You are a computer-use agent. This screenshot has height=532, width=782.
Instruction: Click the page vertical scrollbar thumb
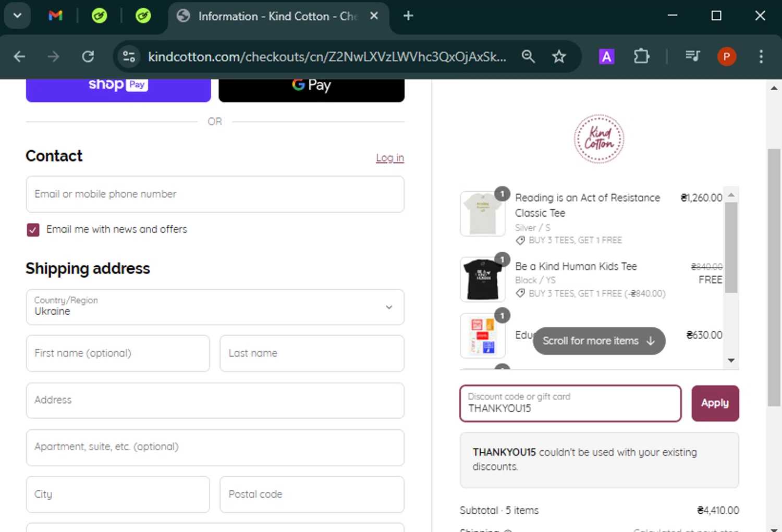tap(774, 277)
